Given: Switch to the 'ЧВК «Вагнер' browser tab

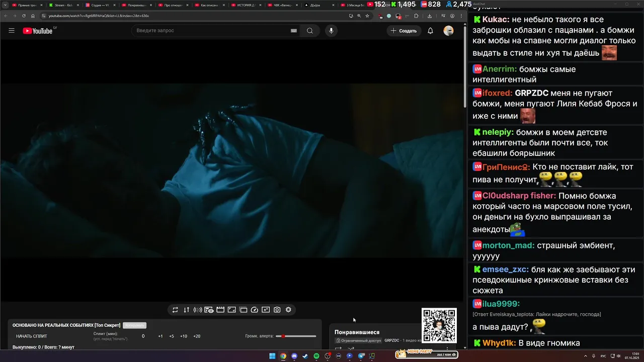Looking at the screenshot, I should pyautogui.click(x=283, y=5).
